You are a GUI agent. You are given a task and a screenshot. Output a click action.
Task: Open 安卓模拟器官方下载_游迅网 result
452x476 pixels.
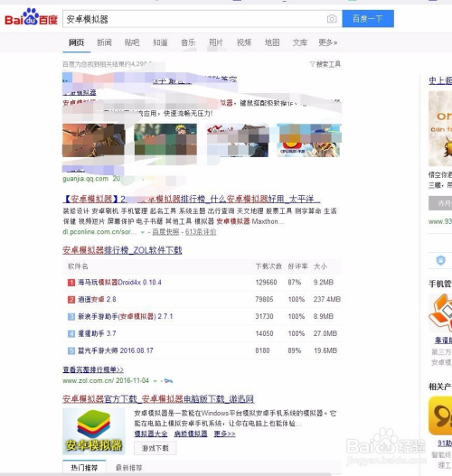(x=158, y=399)
